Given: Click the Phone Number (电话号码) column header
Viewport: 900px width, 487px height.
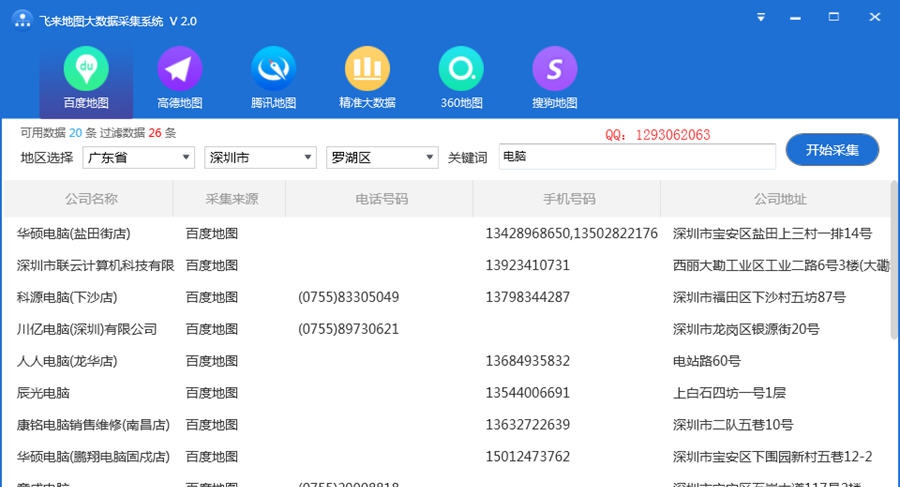Looking at the screenshot, I should (381, 199).
